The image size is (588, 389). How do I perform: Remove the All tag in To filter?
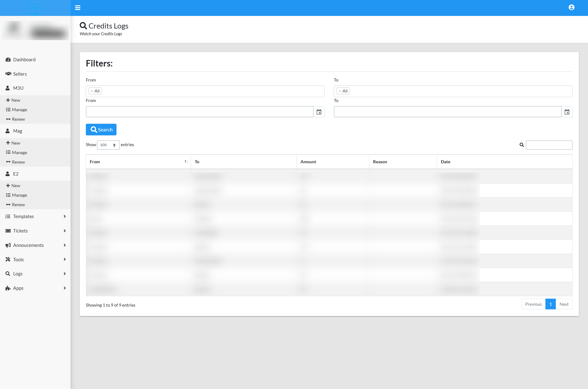pyautogui.click(x=340, y=91)
